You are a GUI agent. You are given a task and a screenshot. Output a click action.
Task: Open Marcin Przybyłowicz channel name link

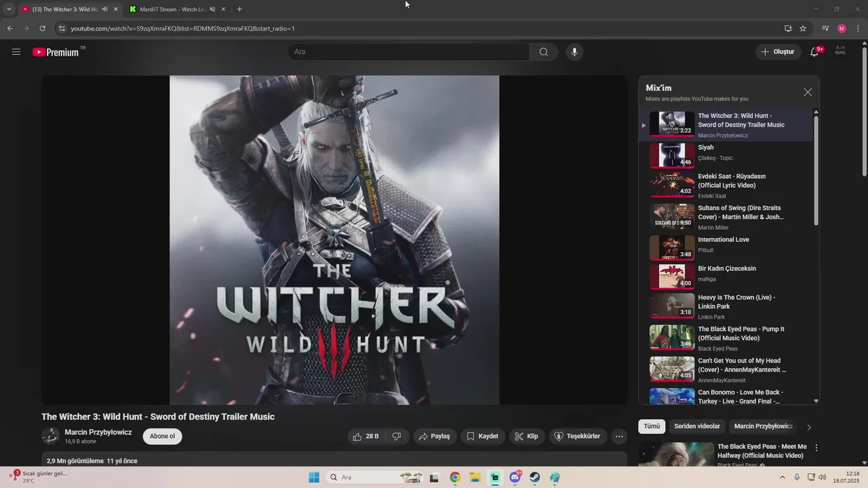point(98,432)
